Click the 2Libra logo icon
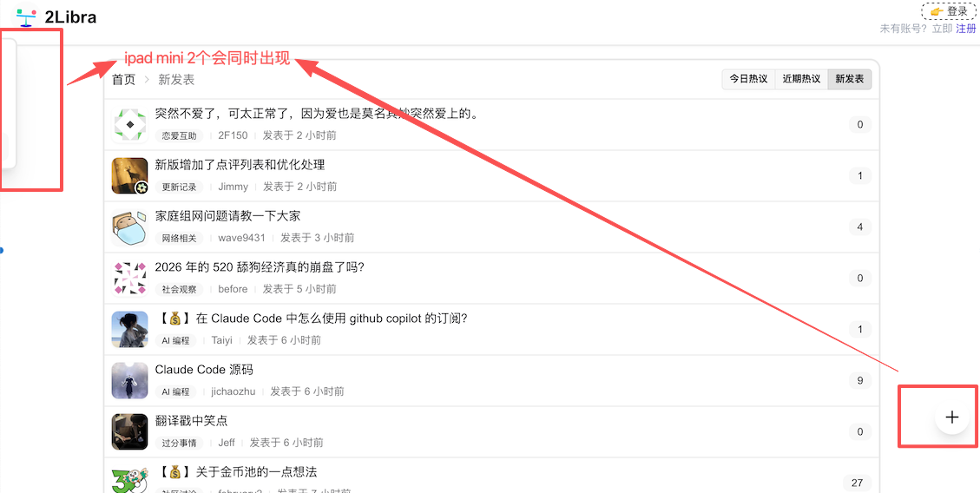The image size is (980, 493). coord(26,17)
